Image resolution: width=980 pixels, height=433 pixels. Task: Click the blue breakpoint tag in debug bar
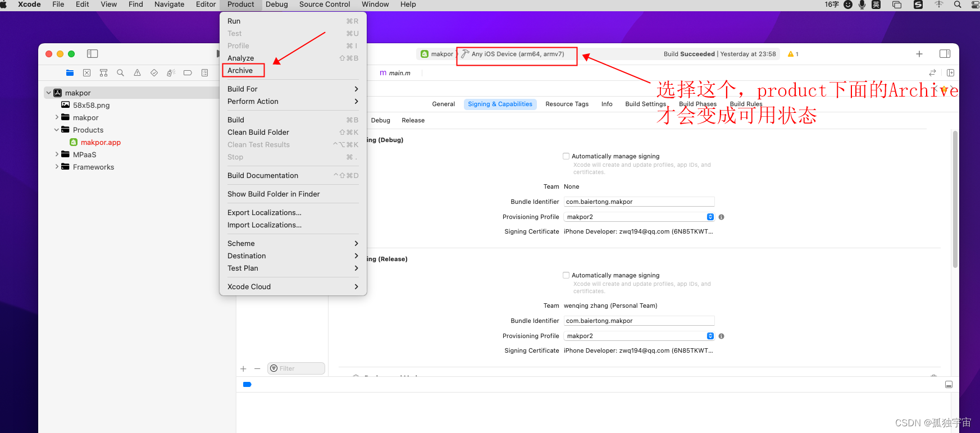[x=247, y=385]
